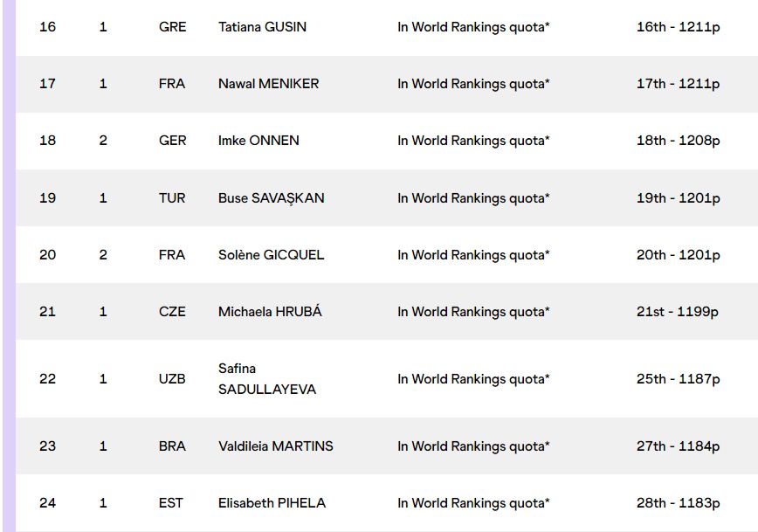Screen dimensions: 758x532
Task: Click the position number 20 cell
Action: 47,254
